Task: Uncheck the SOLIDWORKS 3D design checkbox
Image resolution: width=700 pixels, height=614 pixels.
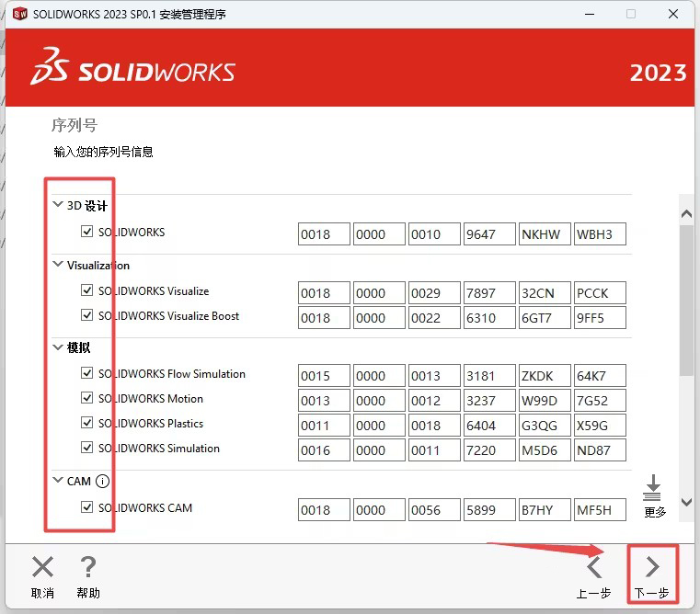Action: click(86, 231)
